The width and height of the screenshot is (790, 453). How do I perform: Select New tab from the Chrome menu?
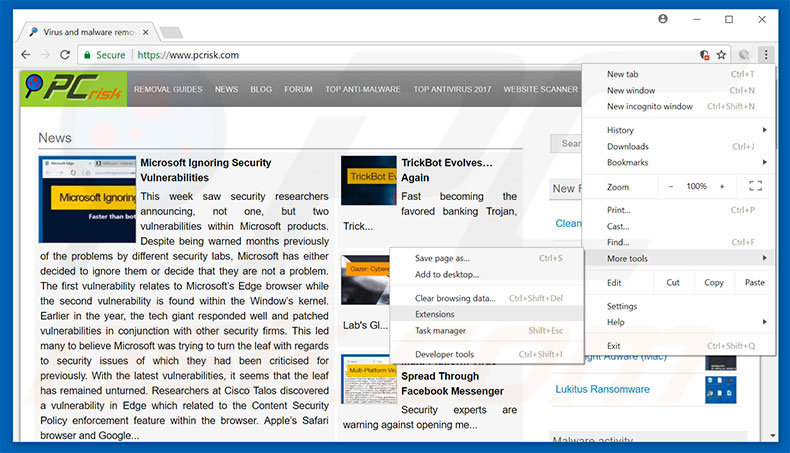(x=679, y=74)
